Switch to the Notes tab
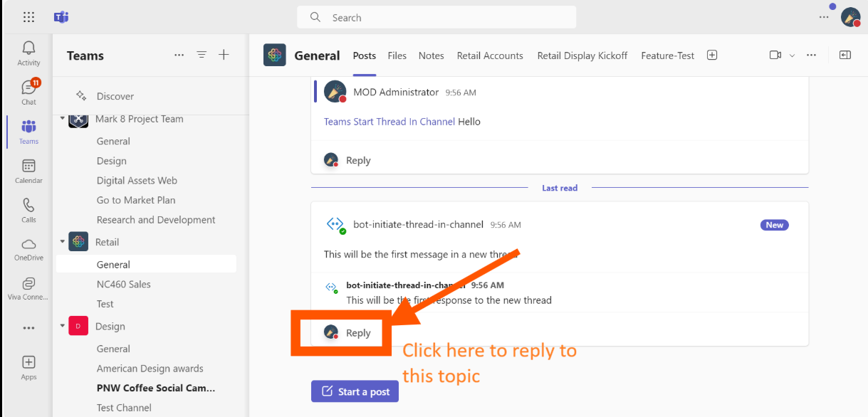Image resolution: width=868 pixels, height=417 pixels. (431, 56)
